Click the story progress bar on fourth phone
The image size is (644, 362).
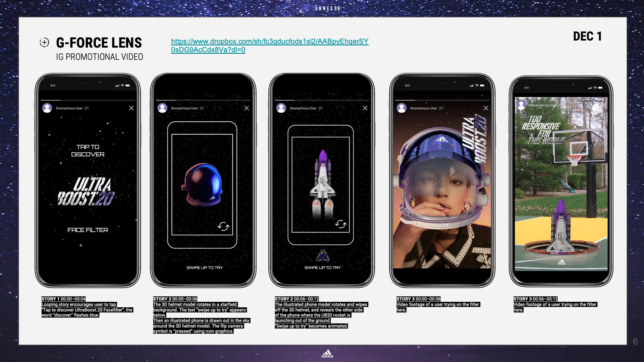point(442,100)
